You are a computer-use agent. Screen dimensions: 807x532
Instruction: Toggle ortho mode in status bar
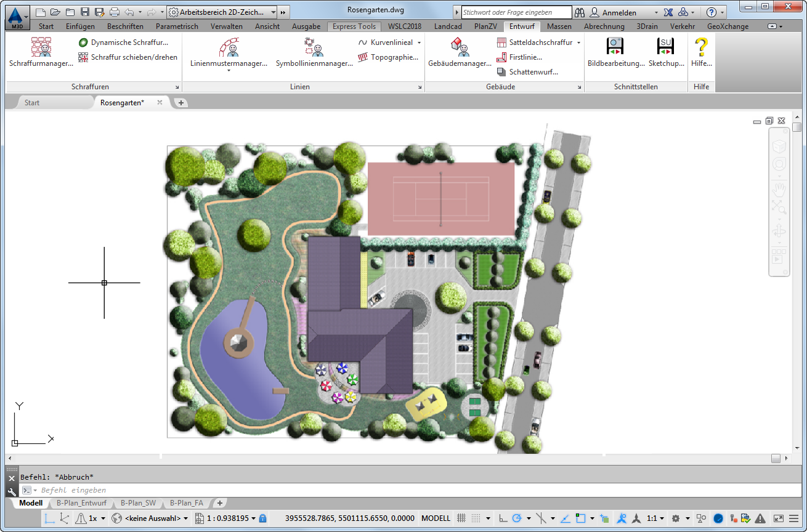(503, 518)
